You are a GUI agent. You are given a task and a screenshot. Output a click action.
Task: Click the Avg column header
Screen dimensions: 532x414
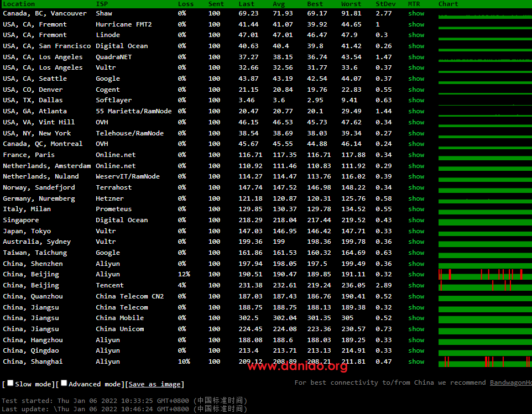pyautogui.click(x=279, y=4)
